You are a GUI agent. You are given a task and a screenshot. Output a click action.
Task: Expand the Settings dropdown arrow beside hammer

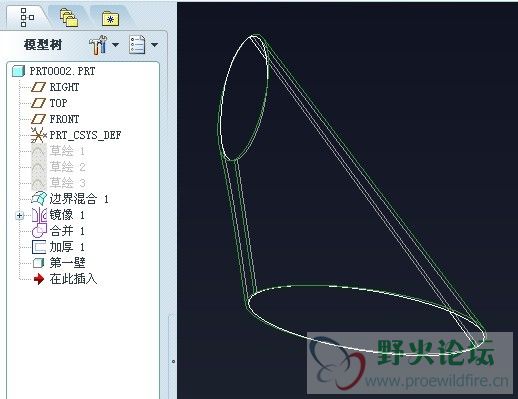click(115, 44)
